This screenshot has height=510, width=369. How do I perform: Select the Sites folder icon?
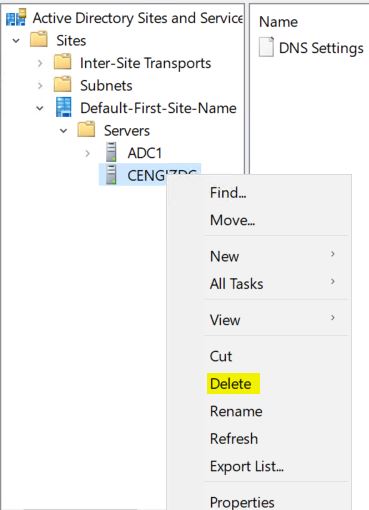click(x=39, y=40)
